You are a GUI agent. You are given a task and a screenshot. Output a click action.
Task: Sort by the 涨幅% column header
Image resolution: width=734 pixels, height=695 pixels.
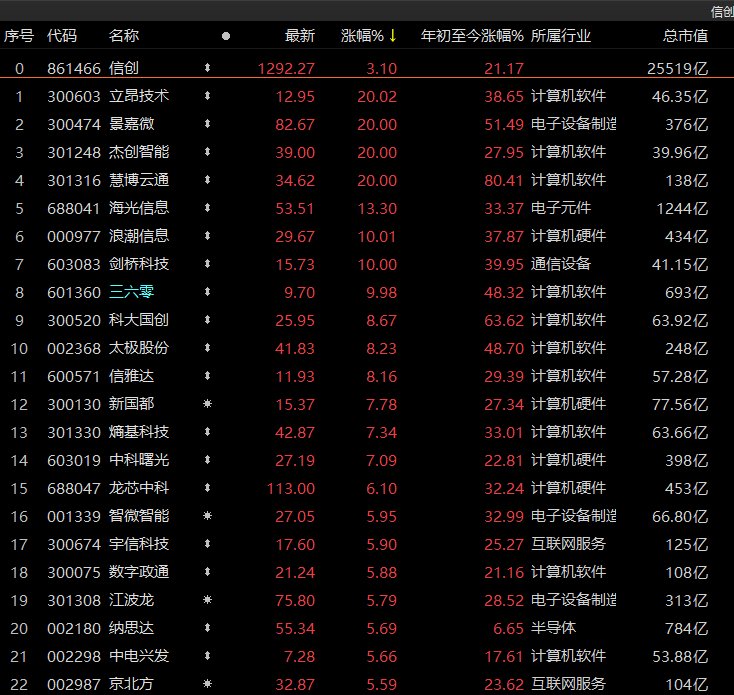[368, 36]
